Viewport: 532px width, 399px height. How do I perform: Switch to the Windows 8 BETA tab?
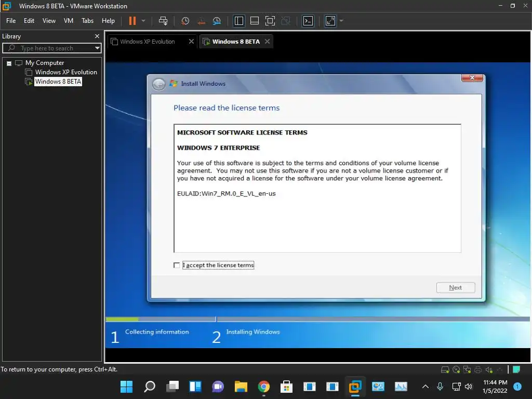[236, 42]
